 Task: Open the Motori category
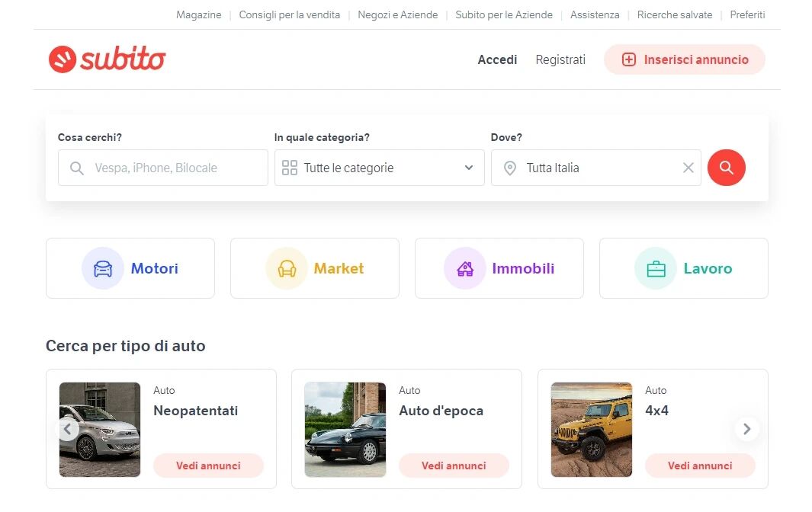coord(130,268)
